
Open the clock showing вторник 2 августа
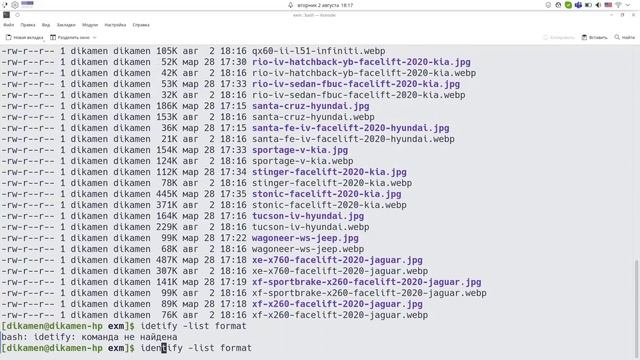pyautogui.click(x=325, y=5)
